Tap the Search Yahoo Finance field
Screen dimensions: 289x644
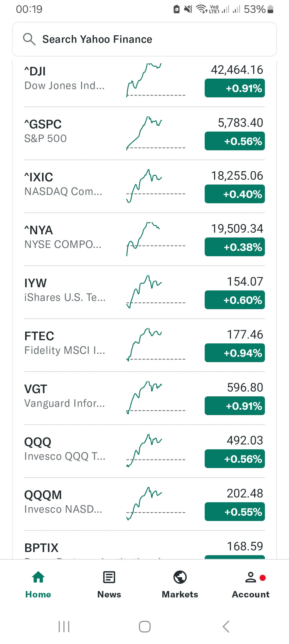coord(144,39)
